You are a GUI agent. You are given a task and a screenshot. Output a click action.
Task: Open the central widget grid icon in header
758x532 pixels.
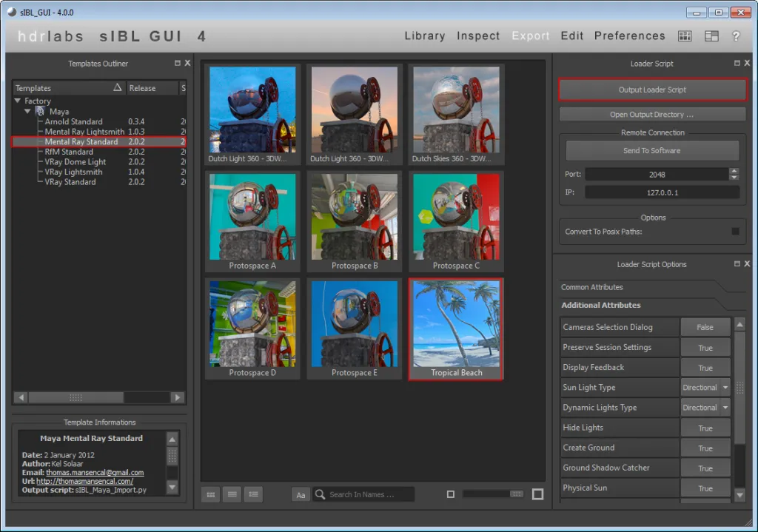(x=685, y=36)
